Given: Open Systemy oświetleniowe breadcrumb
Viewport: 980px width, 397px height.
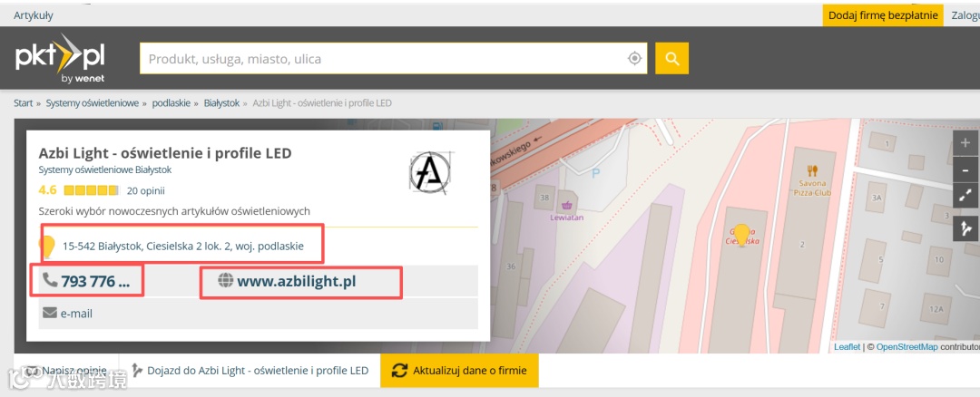Looking at the screenshot, I should coord(92,103).
